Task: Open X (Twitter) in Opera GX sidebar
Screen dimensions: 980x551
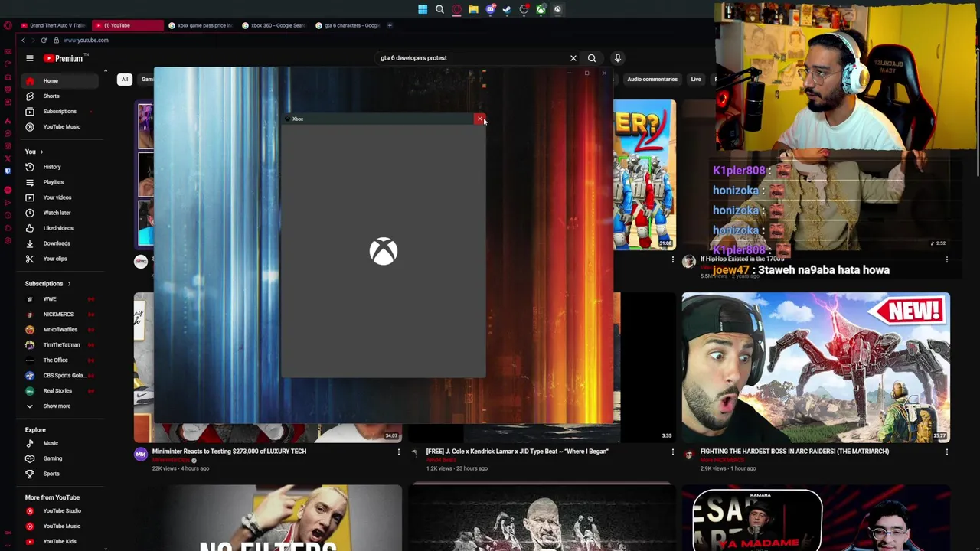Action: pos(8,158)
